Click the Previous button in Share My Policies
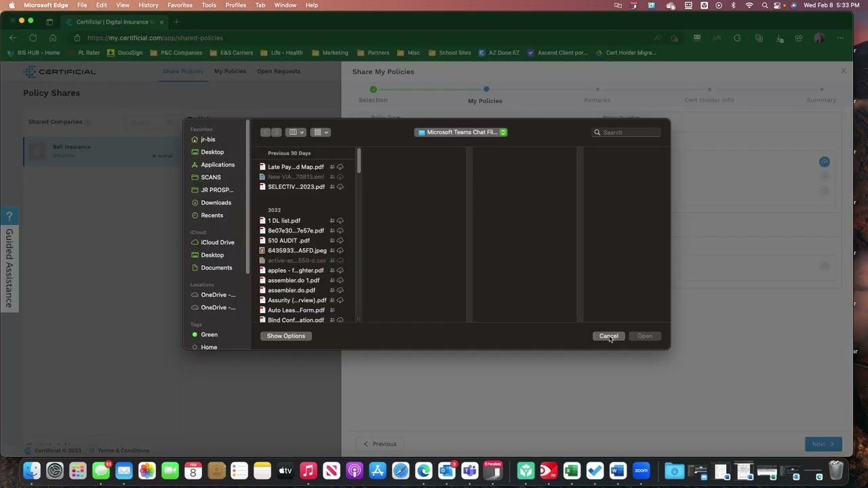Image resolution: width=868 pixels, height=488 pixels. [379, 444]
